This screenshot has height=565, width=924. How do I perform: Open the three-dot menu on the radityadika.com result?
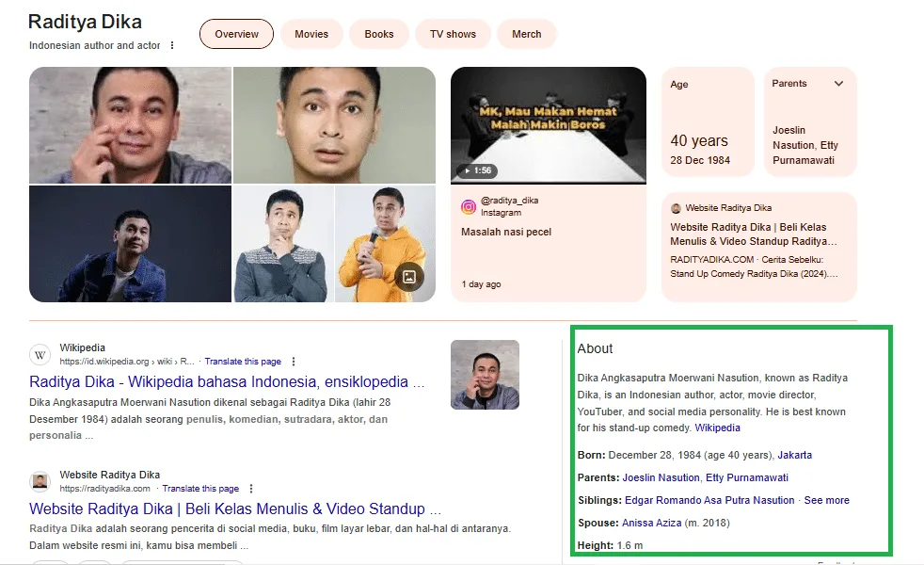click(x=251, y=489)
